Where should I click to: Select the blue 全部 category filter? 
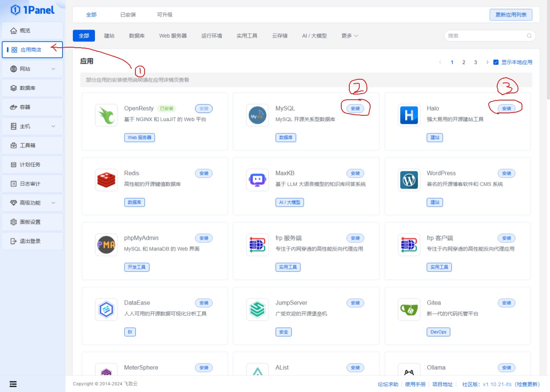(x=84, y=36)
